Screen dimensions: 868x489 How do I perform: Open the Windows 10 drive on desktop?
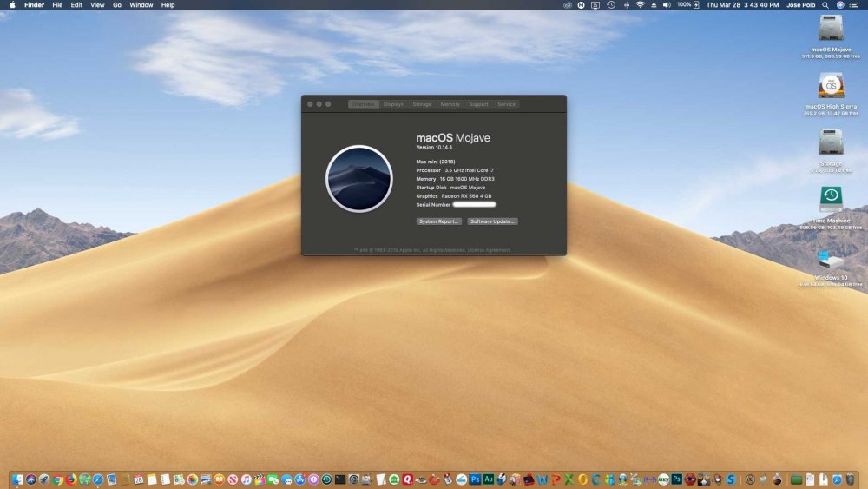click(x=831, y=261)
